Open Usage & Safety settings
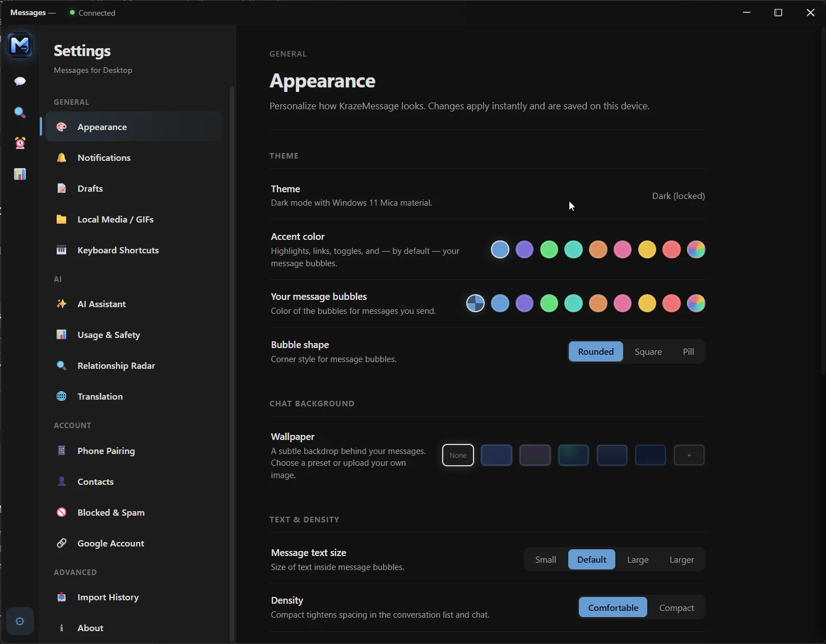Screen dimensions: 826x644 point(134,335)
